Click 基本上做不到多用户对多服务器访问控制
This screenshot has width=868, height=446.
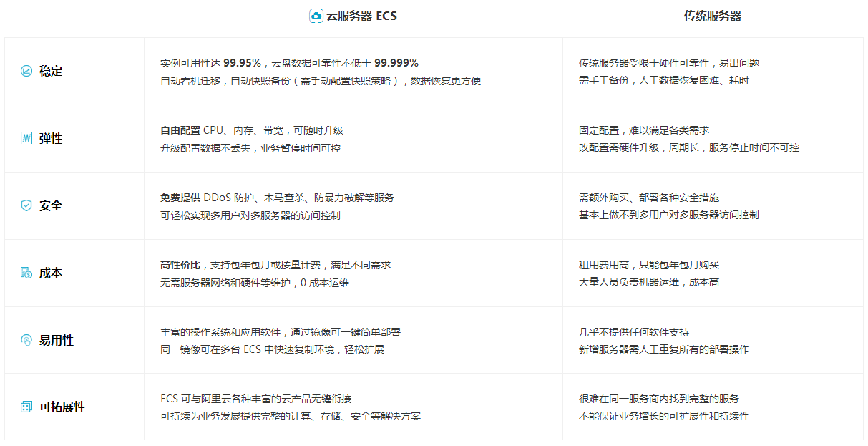pos(669,215)
